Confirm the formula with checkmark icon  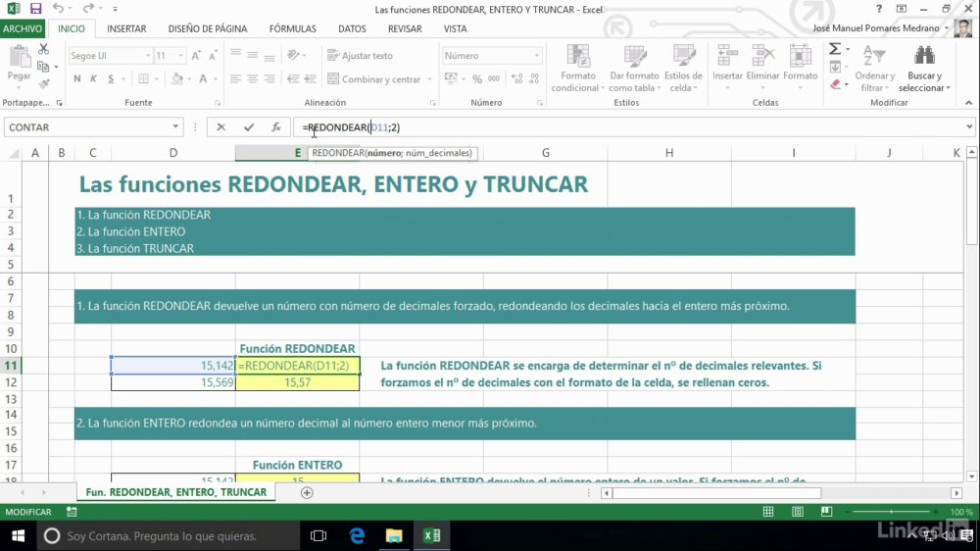click(x=249, y=126)
